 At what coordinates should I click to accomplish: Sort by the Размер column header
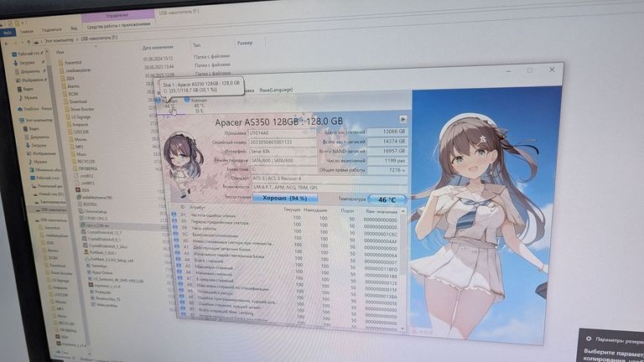coord(244,43)
